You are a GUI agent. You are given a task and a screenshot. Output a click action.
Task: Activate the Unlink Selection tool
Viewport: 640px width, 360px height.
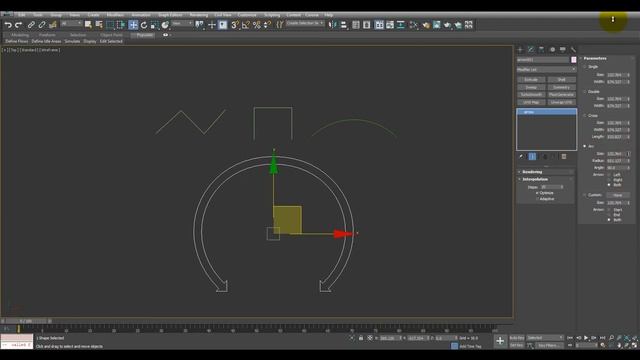click(42, 25)
